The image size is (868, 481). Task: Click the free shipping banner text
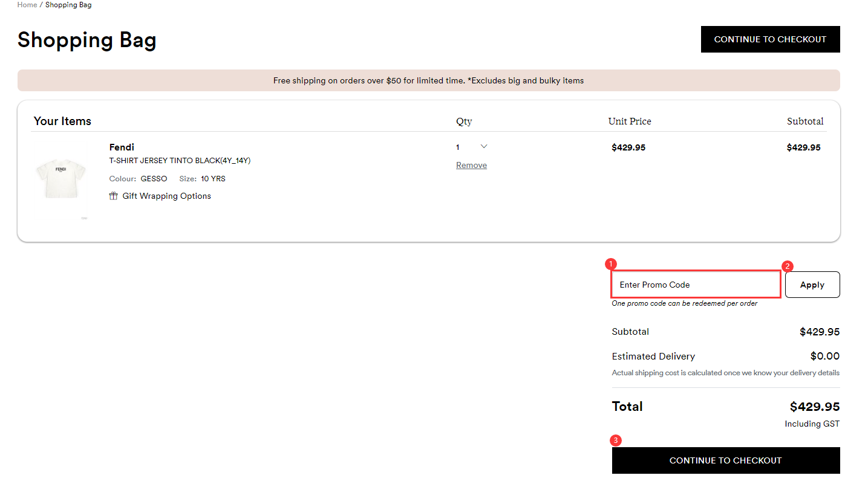pos(428,80)
